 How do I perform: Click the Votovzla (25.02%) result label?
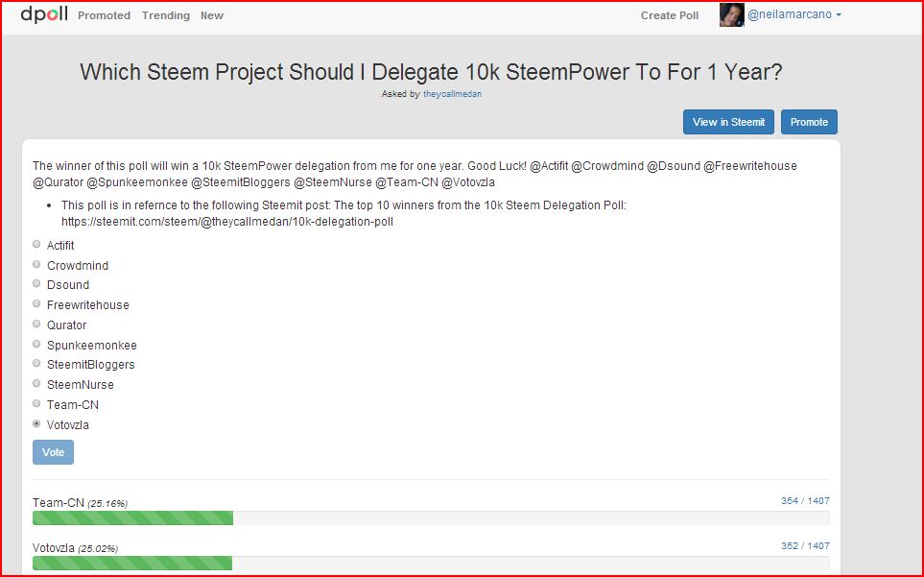pyautogui.click(x=76, y=548)
